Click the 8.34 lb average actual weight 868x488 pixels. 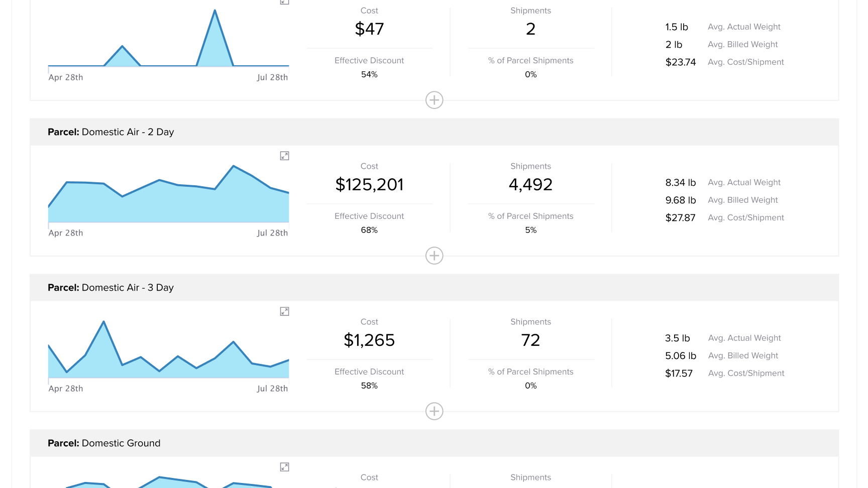click(681, 182)
